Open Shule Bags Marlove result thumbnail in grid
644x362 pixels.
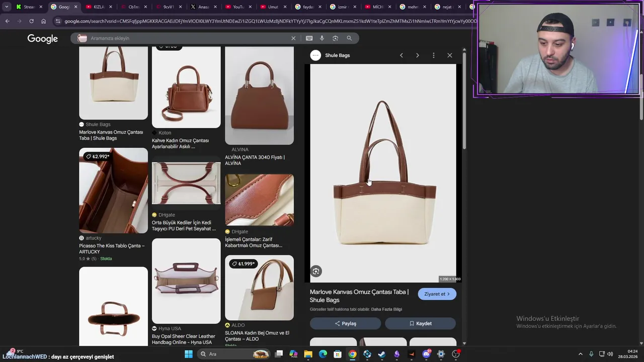click(113, 83)
